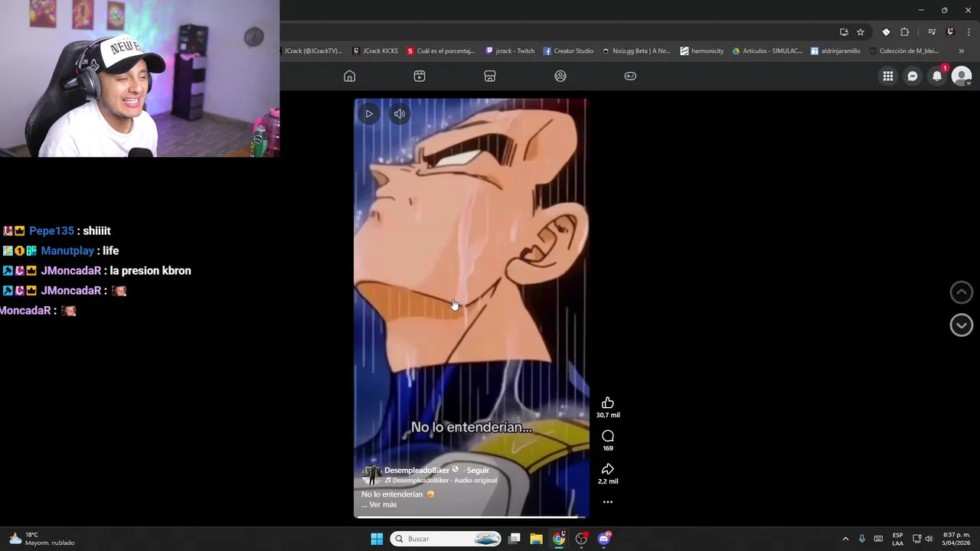Open File Explorer from taskbar
Viewport: 980px width, 551px height.
[x=537, y=539]
